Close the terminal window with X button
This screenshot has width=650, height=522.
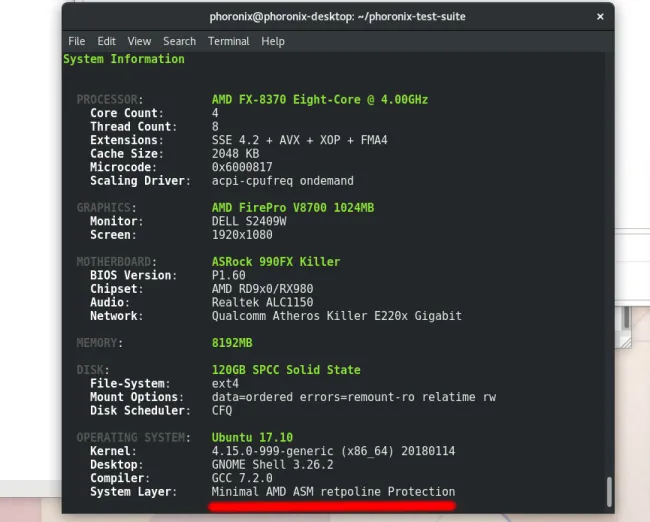click(600, 17)
